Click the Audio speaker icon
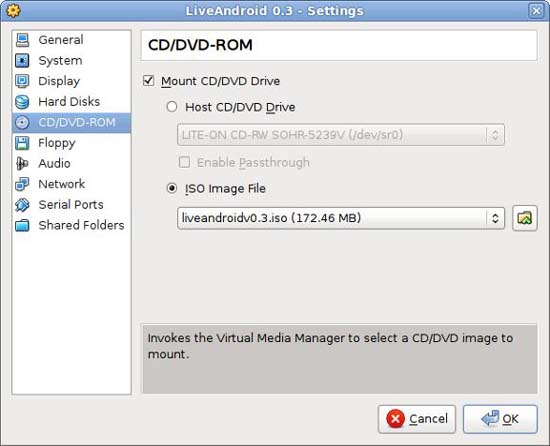This screenshot has height=446, width=550. [22, 163]
